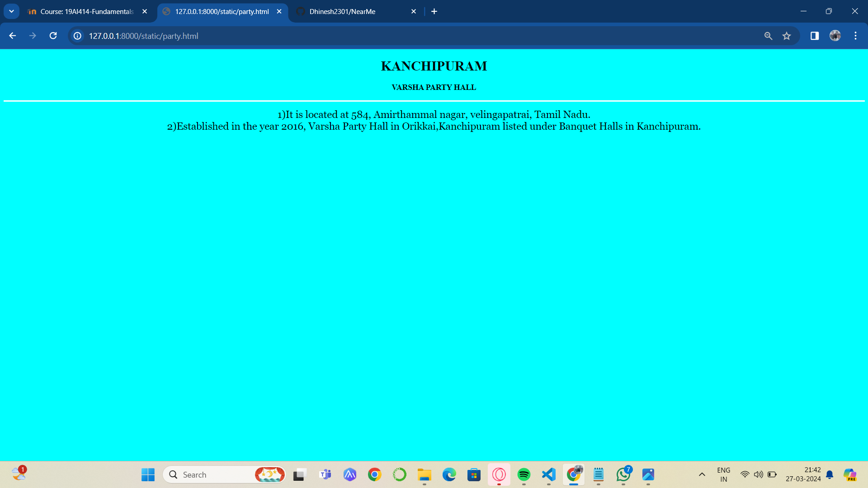
Task: Show hidden system tray icons
Action: tap(702, 474)
